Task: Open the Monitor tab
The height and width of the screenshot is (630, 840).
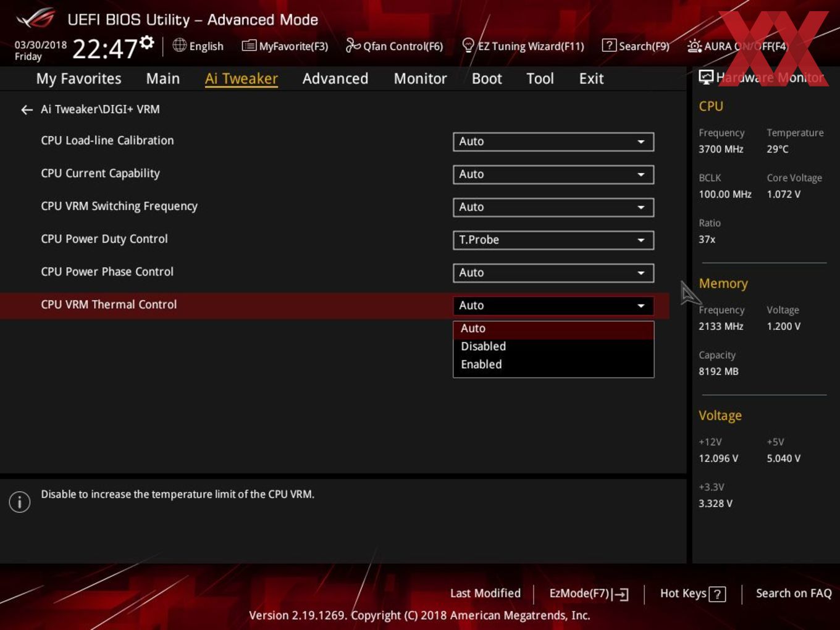Action: (x=420, y=78)
